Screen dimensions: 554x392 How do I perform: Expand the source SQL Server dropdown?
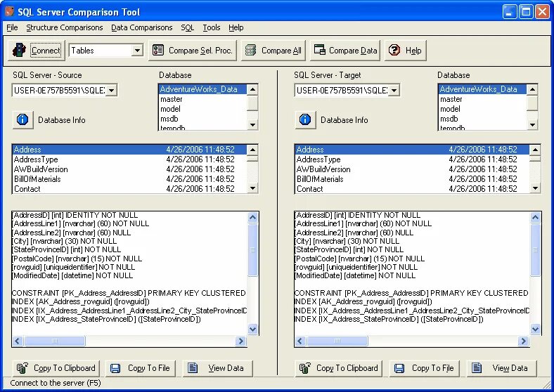[x=111, y=91]
